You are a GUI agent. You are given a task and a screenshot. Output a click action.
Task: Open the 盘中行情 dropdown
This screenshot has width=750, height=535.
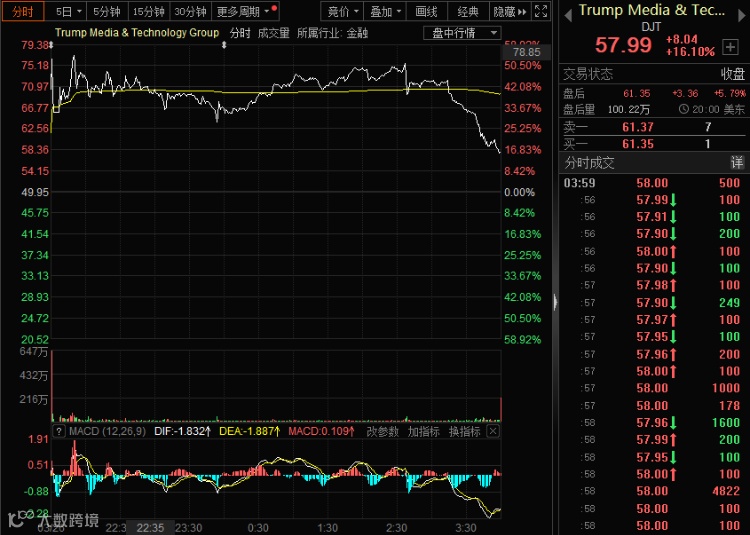click(x=462, y=33)
